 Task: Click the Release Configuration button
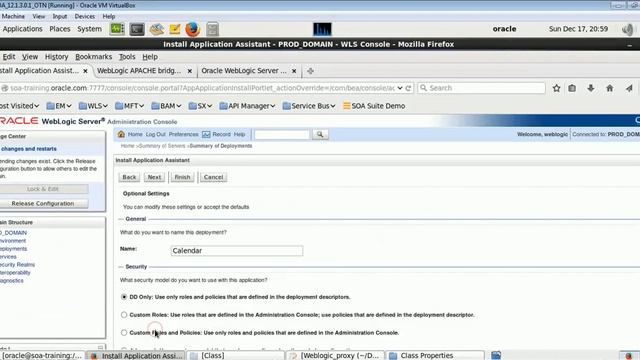click(43, 204)
